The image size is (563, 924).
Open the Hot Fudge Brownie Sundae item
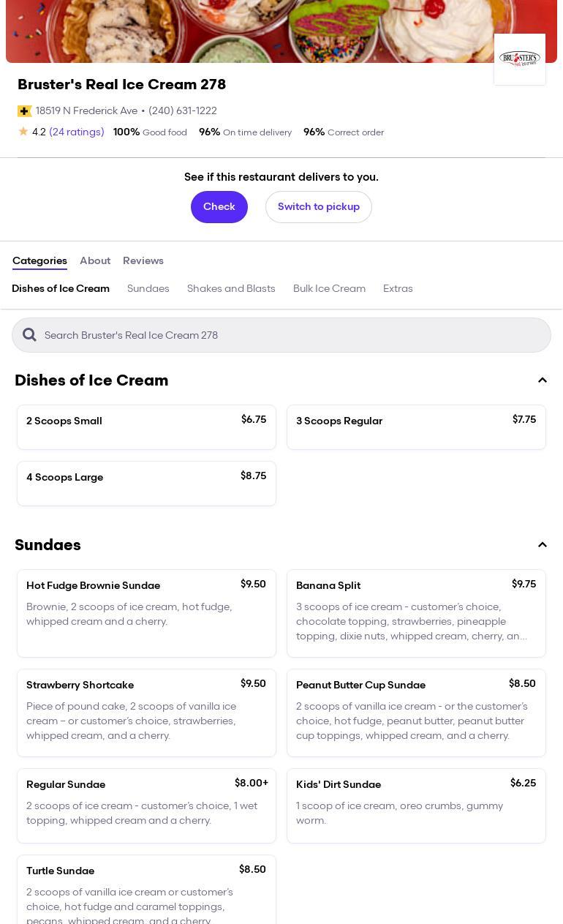pos(146,613)
